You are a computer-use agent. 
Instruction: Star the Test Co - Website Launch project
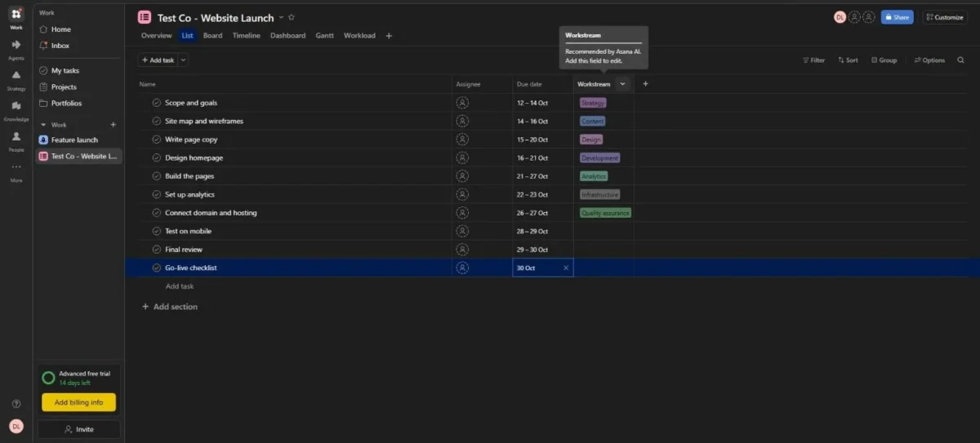292,17
